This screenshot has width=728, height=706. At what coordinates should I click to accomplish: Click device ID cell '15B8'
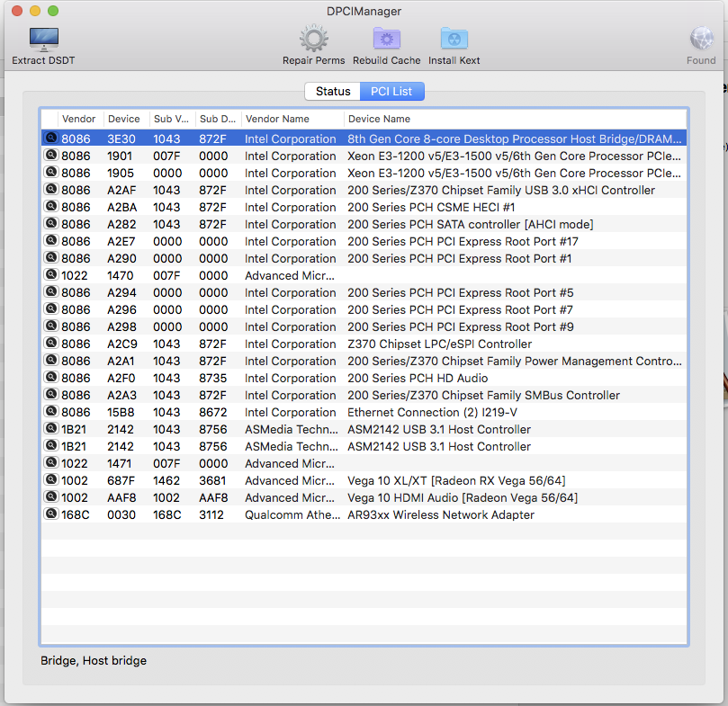[x=121, y=412]
